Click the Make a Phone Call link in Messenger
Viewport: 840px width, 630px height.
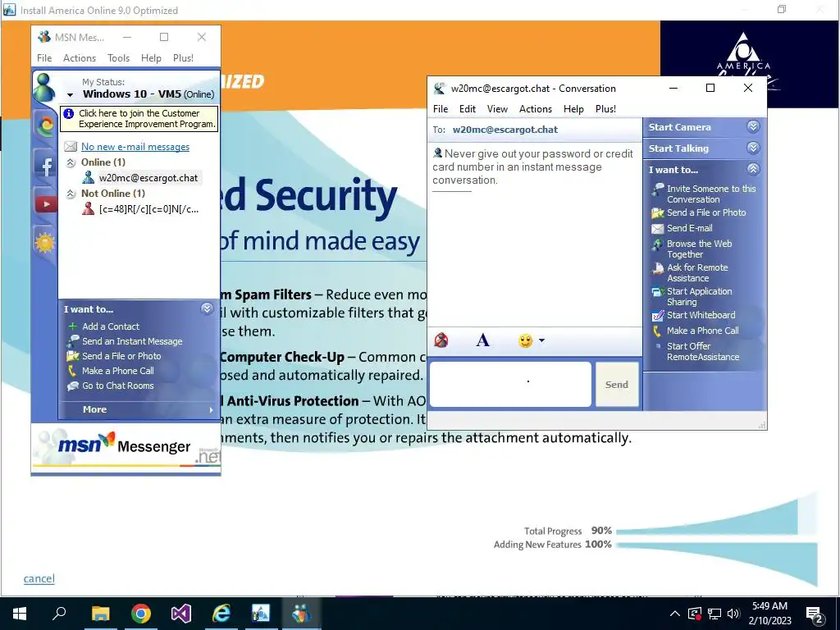[x=118, y=371]
